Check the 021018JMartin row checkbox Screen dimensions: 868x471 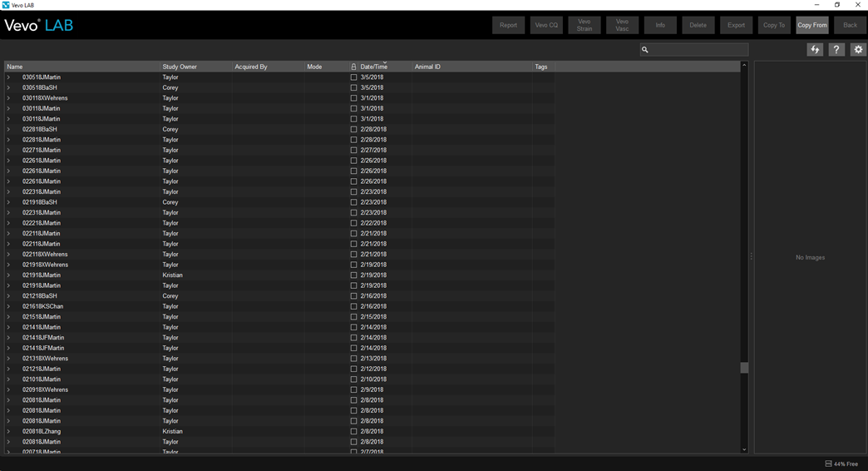(353, 379)
